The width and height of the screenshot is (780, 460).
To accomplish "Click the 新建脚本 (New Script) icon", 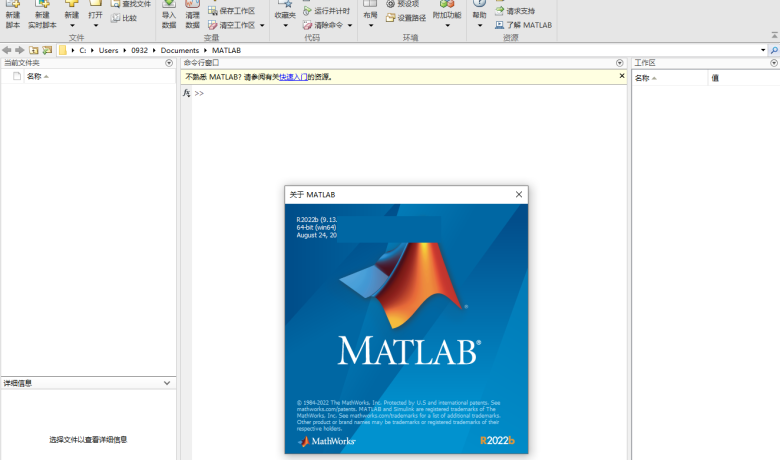I will (12, 4).
